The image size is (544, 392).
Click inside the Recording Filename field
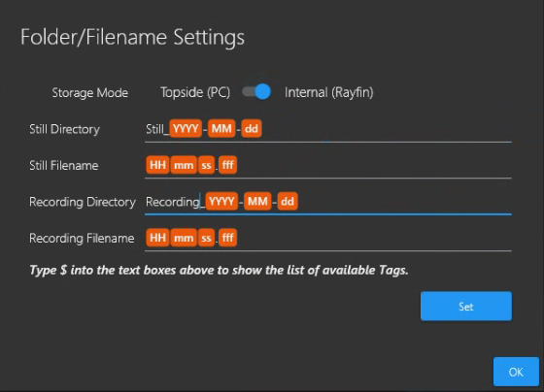(x=328, y=239)
